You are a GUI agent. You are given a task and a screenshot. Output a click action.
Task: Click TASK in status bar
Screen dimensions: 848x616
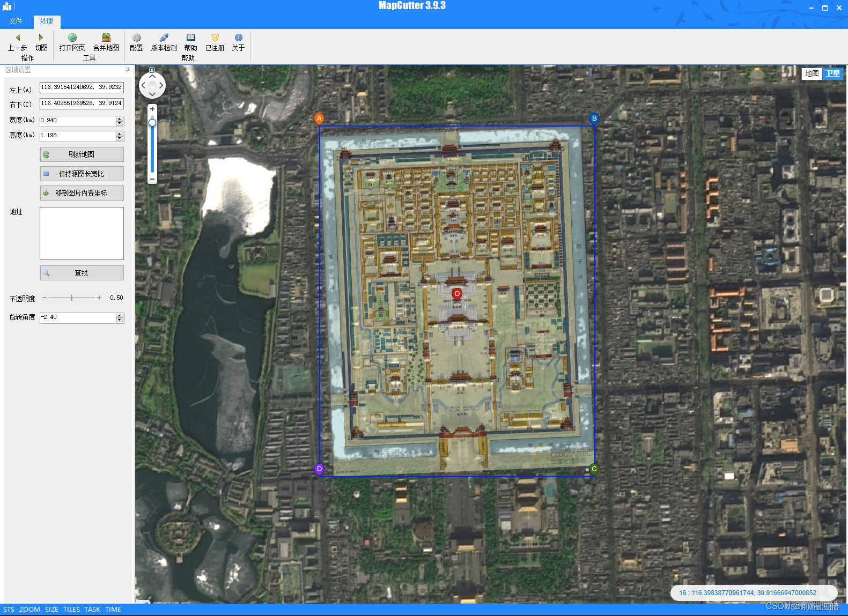[92, 610]
